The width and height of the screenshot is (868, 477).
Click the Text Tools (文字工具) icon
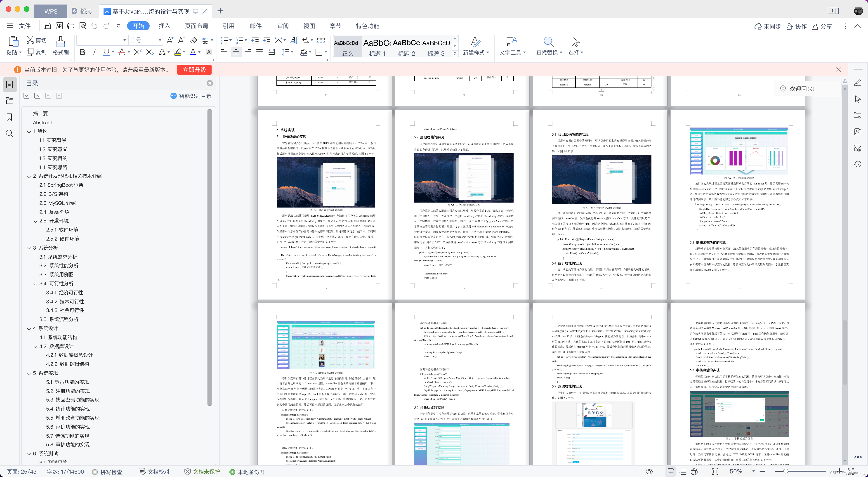512,41
